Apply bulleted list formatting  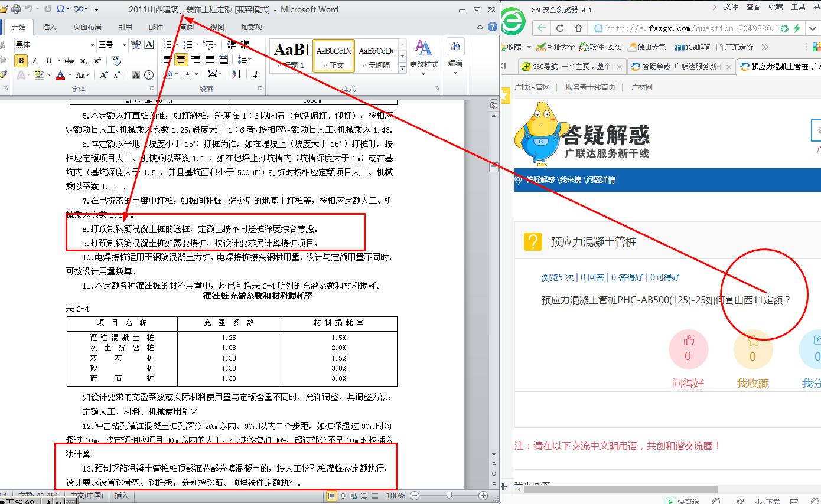(x=168, y=45)
